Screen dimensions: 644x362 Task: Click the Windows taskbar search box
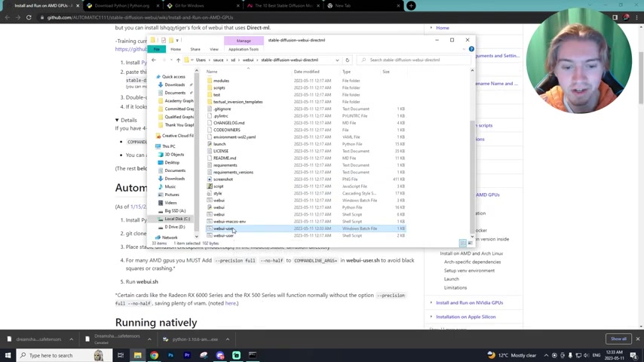pyautogui.click(x=64, y=355)
